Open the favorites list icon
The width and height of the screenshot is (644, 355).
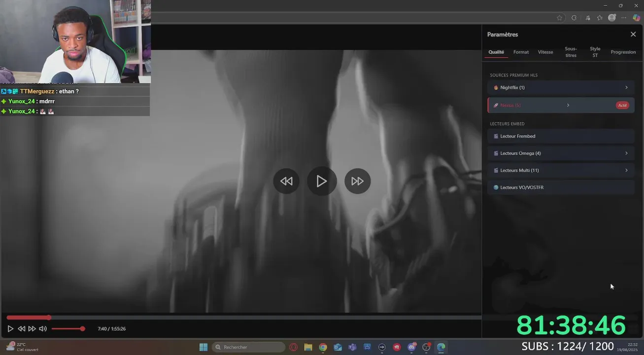(600, 18)
